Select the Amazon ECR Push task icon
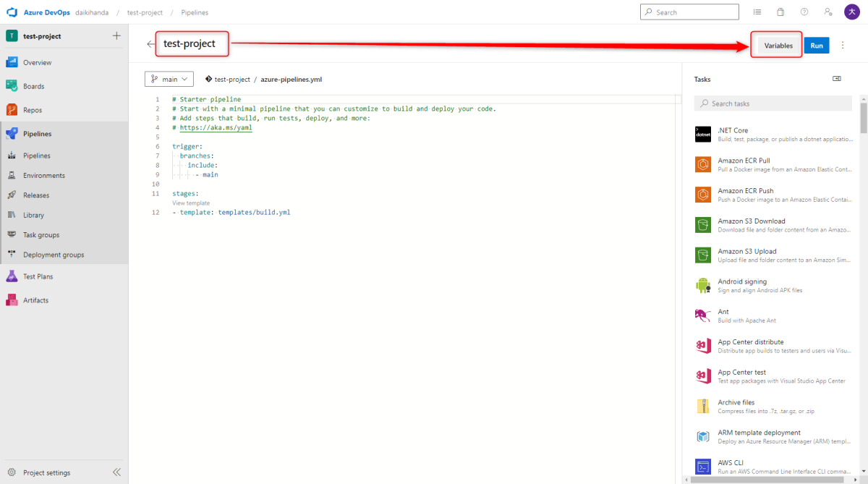The width and height of the screenshot is (868, 484). click(702, 195)
